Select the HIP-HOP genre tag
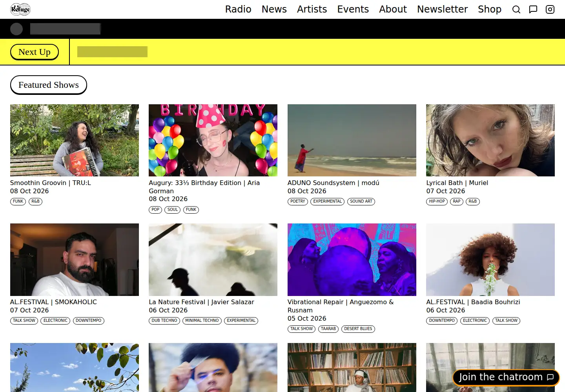The image size is (565, 392). [437, 201]
